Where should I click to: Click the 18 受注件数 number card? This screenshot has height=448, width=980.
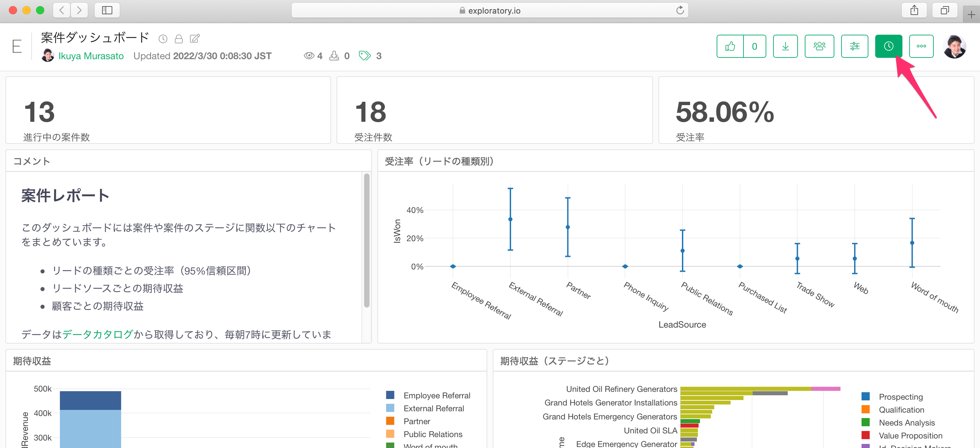coord(494,110)
